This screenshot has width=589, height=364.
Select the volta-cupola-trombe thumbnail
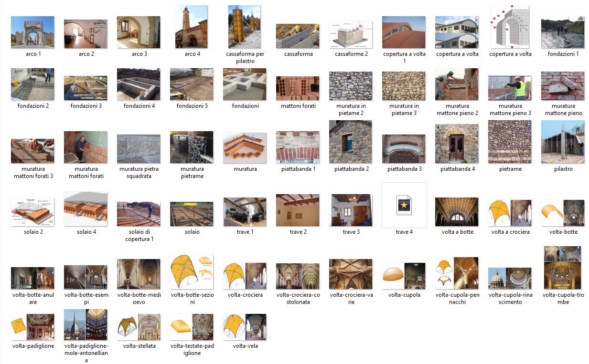pos(563,268)
